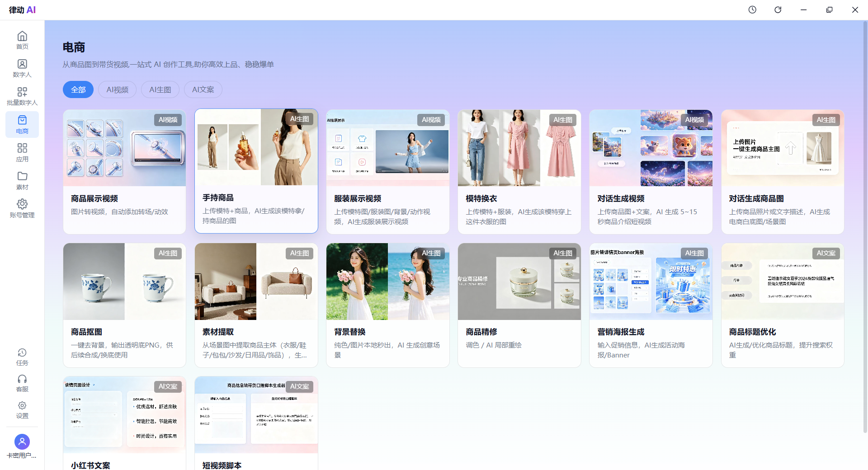Click the 营销海报生成 title text
Screen dimensions: 868x470
click(621, 332)
